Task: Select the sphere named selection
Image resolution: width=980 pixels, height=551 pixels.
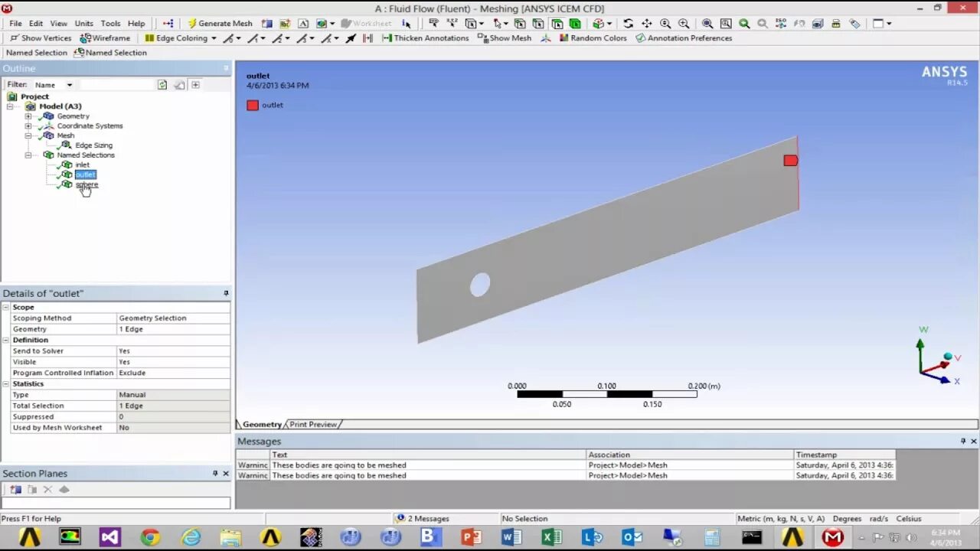Action: [87, 184]
